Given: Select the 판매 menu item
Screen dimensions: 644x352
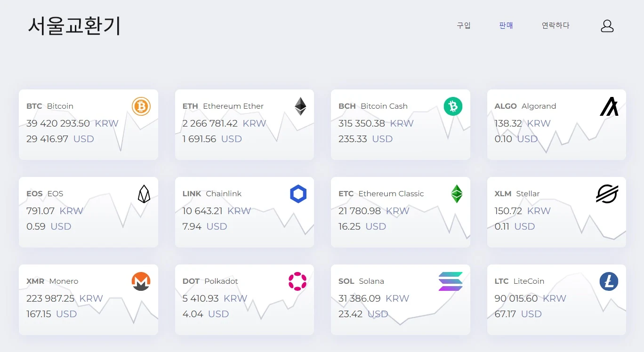Looking at the screenshot, I should coord(506,25).
